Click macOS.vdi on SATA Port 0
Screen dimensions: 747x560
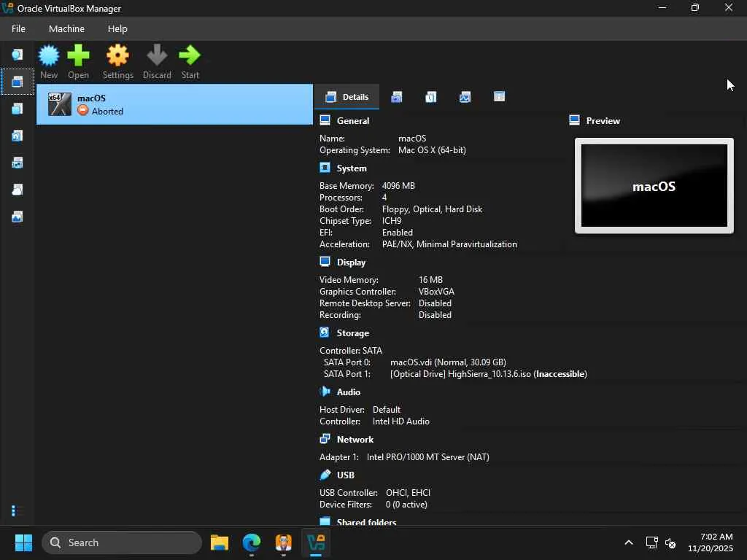pyautogui.click(x=448, y=362)
